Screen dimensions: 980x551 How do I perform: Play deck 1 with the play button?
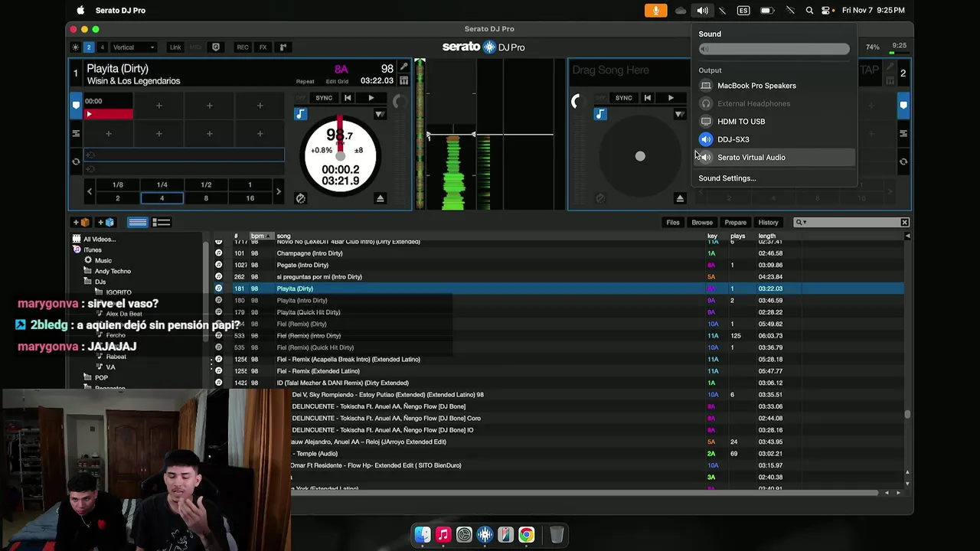tap(371, 98)
